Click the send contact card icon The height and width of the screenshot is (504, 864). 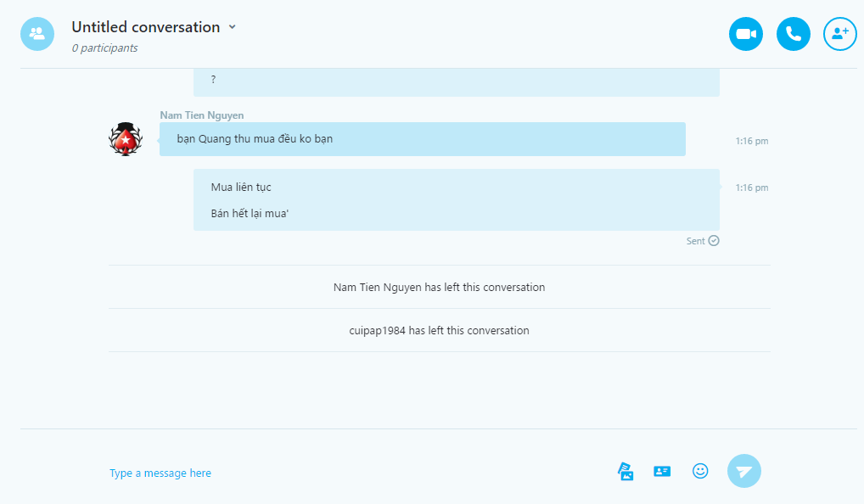pyautogui.click(x=662, y=472)
